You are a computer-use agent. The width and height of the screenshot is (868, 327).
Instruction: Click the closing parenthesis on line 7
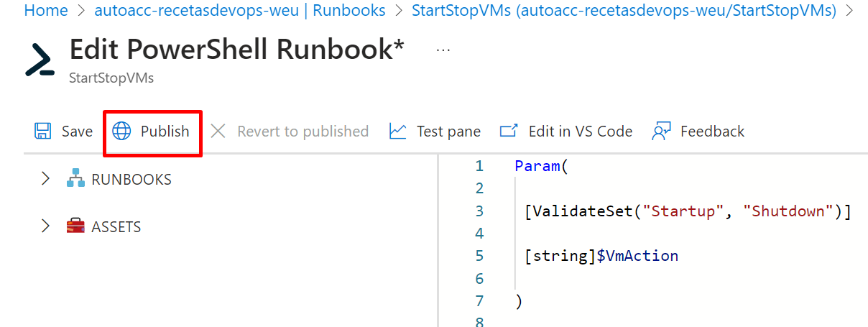click(x=519, y=301)
